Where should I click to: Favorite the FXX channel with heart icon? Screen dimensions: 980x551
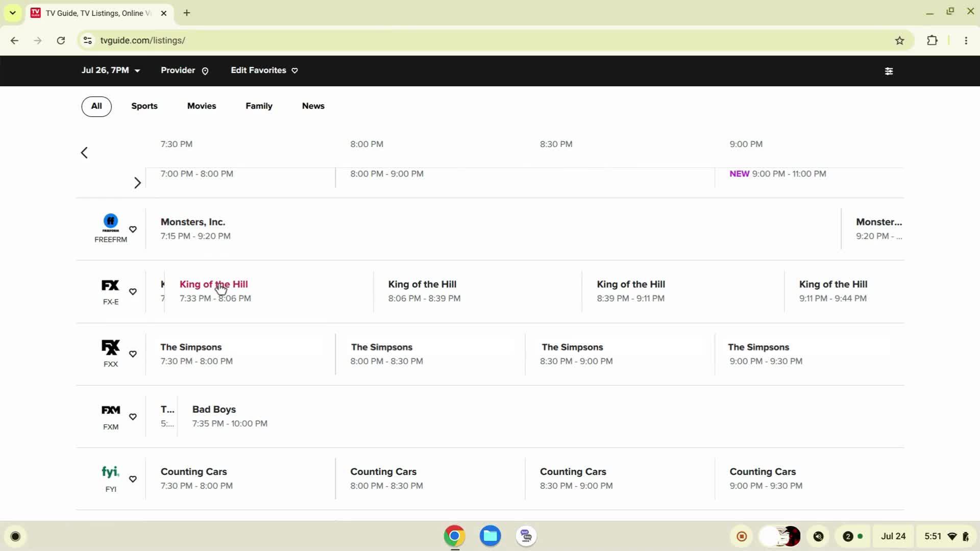click(133, 354)
